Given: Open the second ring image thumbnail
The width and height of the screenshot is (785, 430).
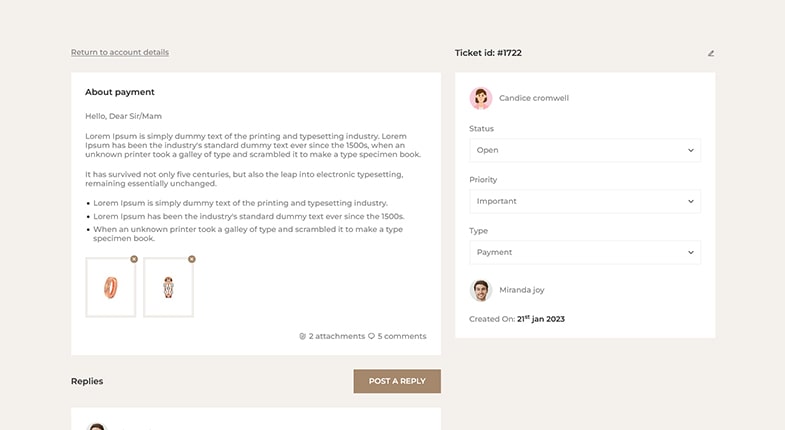Looking at the screenshot, I should [x=168, y=287].
